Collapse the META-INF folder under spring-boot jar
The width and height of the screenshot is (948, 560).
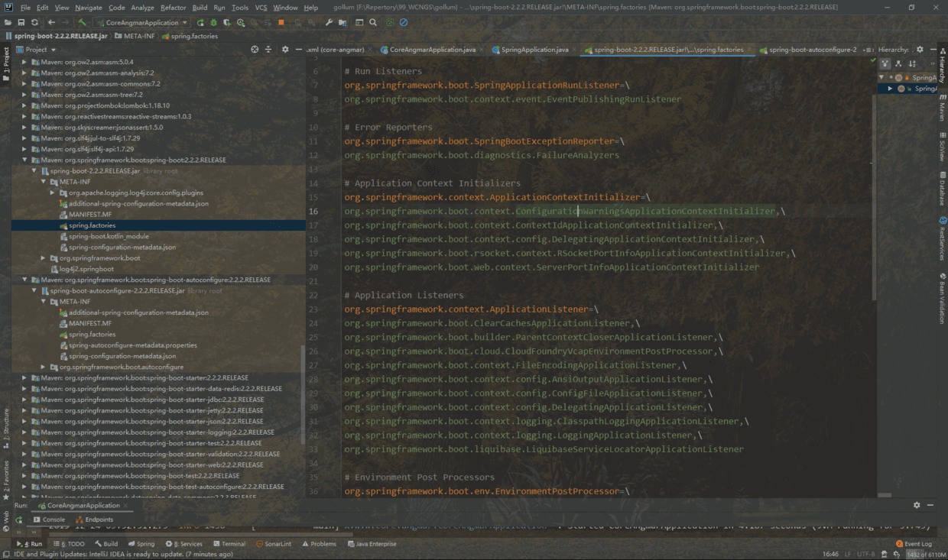(x=44, y=182)
